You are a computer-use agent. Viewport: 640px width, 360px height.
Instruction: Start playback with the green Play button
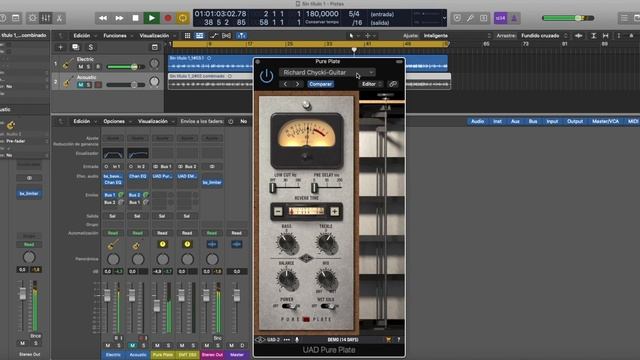point(151,18)
